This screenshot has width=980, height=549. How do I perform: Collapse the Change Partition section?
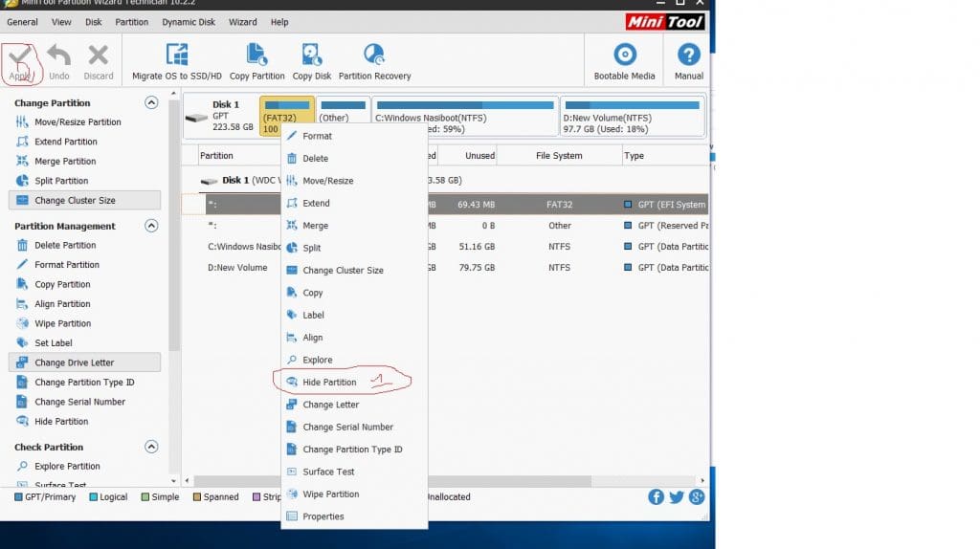point(151,102)
